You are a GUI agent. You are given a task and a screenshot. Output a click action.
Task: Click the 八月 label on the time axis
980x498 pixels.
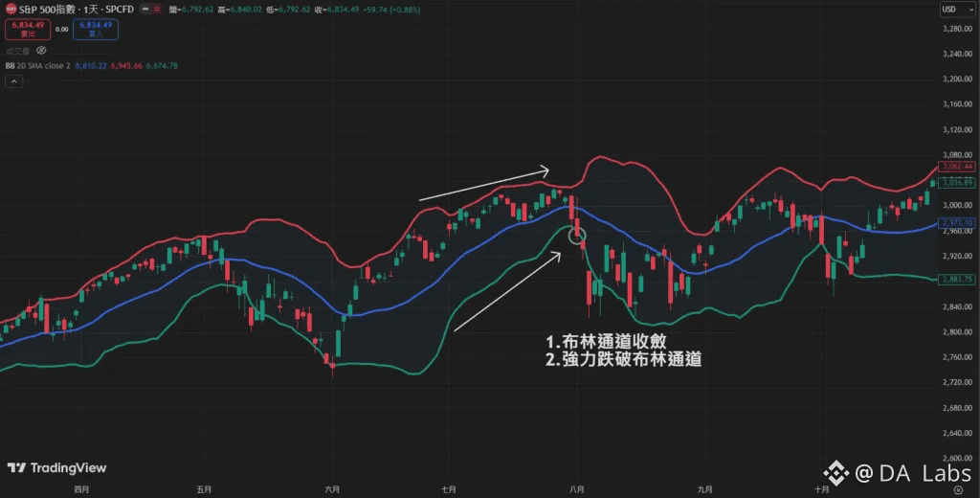tap(576, 490)
